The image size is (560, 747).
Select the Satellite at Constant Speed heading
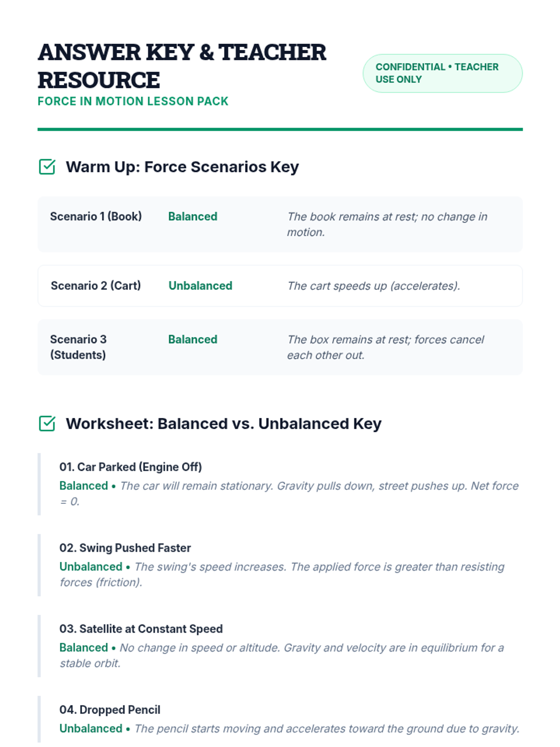(x=141, y=629)
